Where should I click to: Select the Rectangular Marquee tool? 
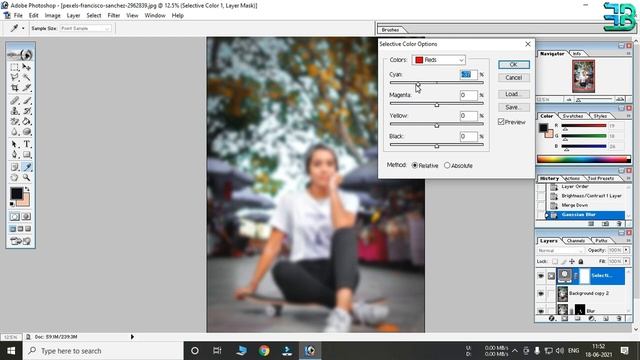coord(15,67)
